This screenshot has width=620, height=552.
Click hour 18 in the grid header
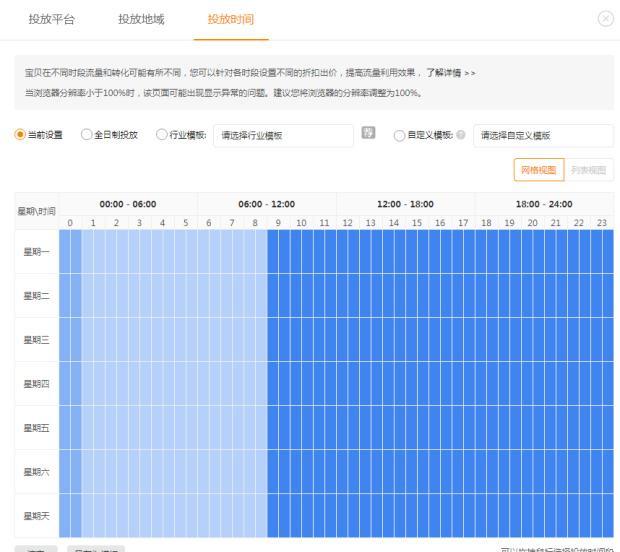(486, 223)
